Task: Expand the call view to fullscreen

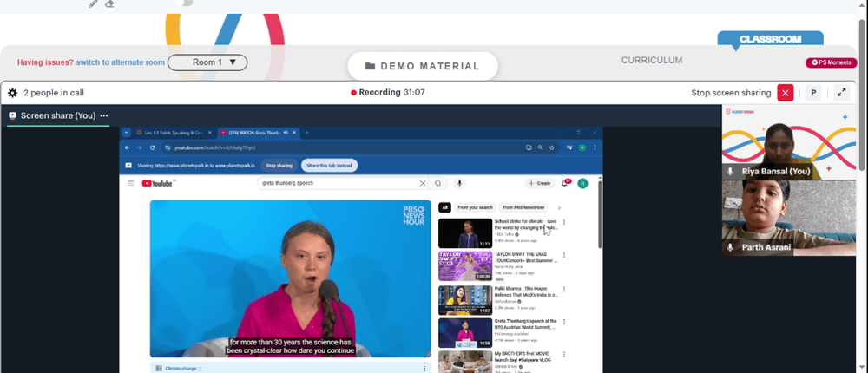Action: coord(841,93)
